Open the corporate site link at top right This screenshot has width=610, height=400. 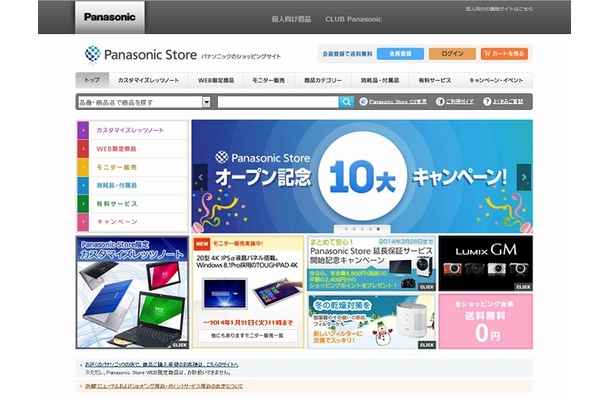499,9
